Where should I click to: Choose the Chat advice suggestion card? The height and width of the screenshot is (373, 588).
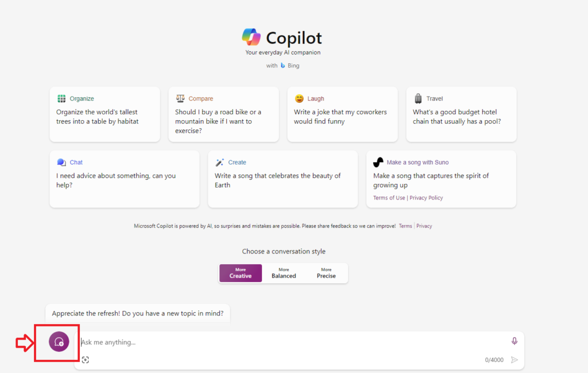click(x=124, y=179)
